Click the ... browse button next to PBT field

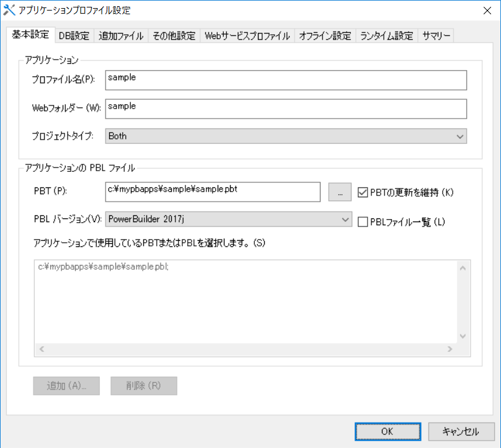[x=340, y=192]
